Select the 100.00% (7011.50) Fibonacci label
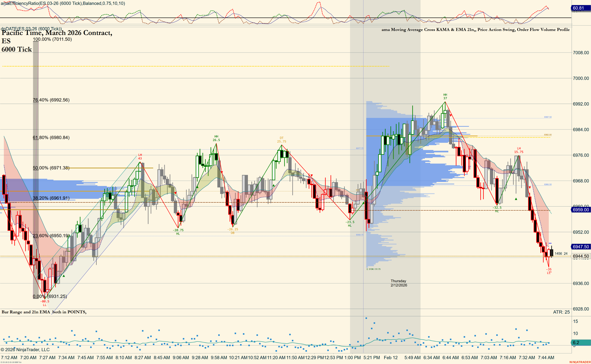The height and width of the screenshot is (364, 591). coord(52,39)
